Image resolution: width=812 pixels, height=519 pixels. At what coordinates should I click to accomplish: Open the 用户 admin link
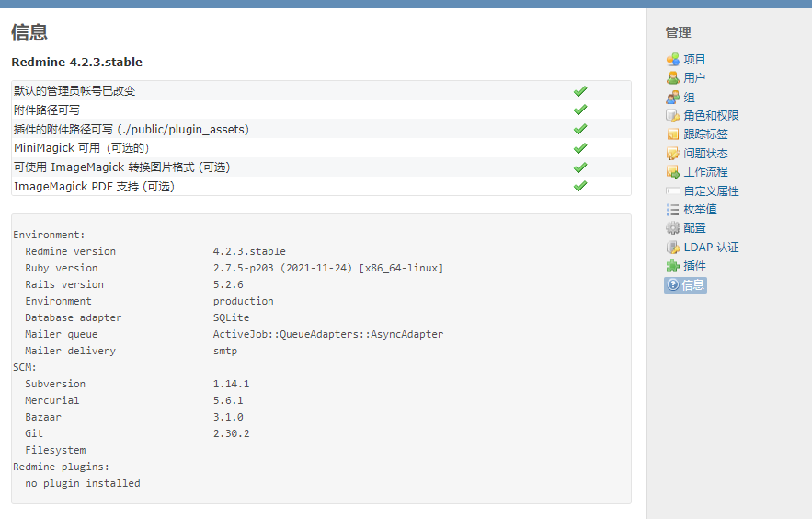pyautogui.click(x=694, y=78)
